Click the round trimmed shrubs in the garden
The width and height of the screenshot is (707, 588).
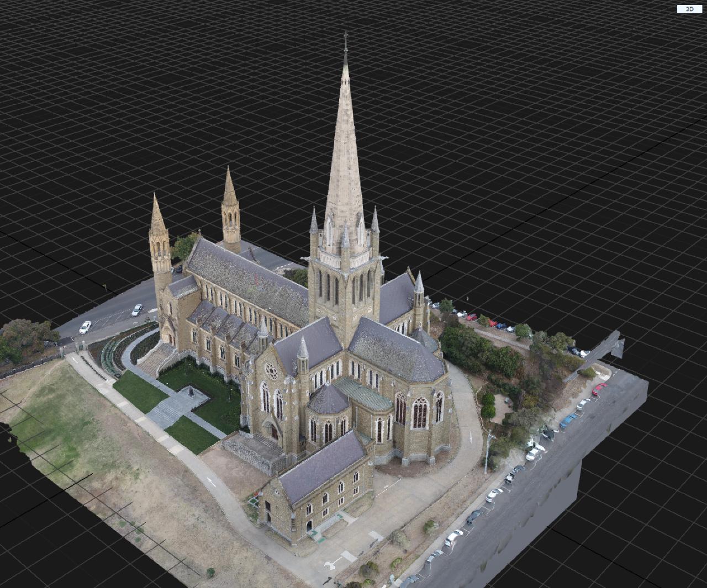coord(488,405)
